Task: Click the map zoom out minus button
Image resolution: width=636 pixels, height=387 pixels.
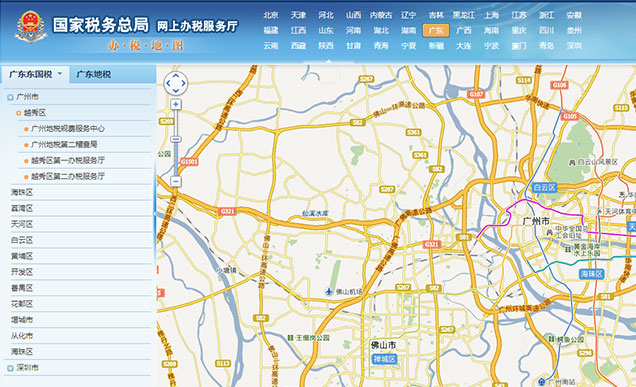Action: coord(176,181)
